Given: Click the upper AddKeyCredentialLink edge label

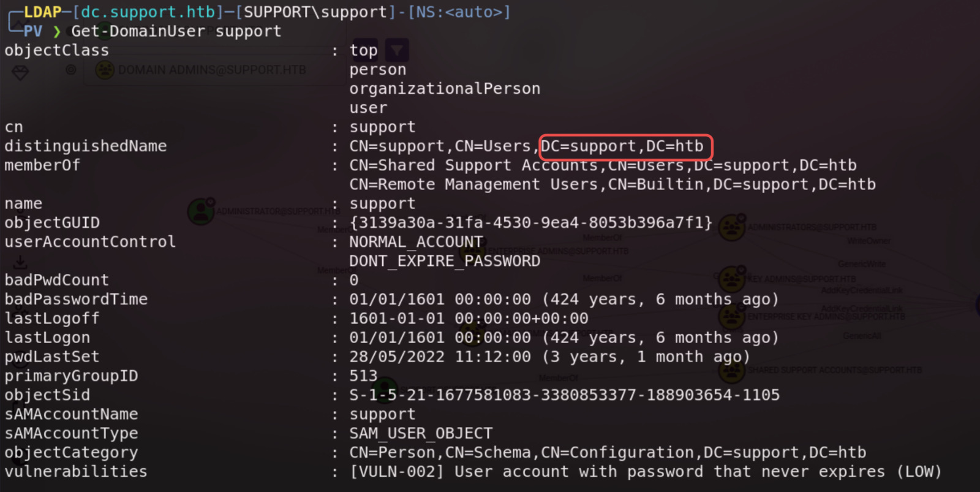Looking at the screenshot, I should click(861, 290).
